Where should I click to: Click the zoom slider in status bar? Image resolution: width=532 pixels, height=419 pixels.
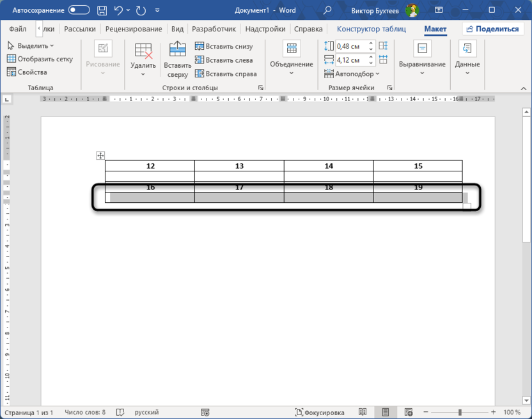460,413
